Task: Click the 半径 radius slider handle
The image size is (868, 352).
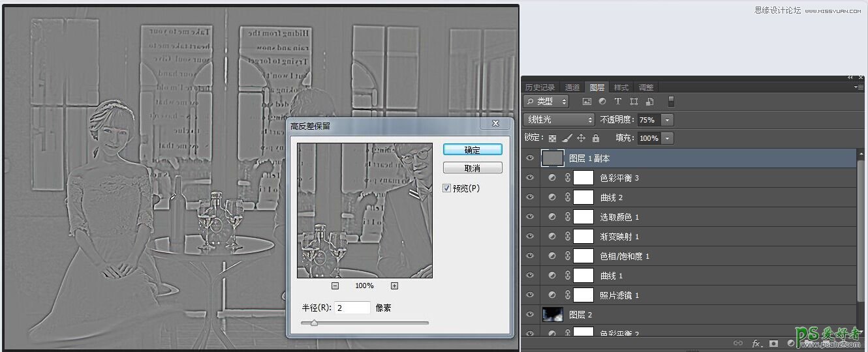Action: click(314, 323)
